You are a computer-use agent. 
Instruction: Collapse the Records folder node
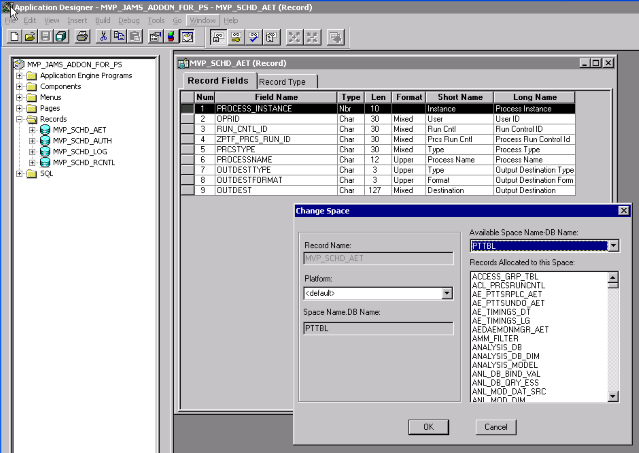tap(19, 119)
